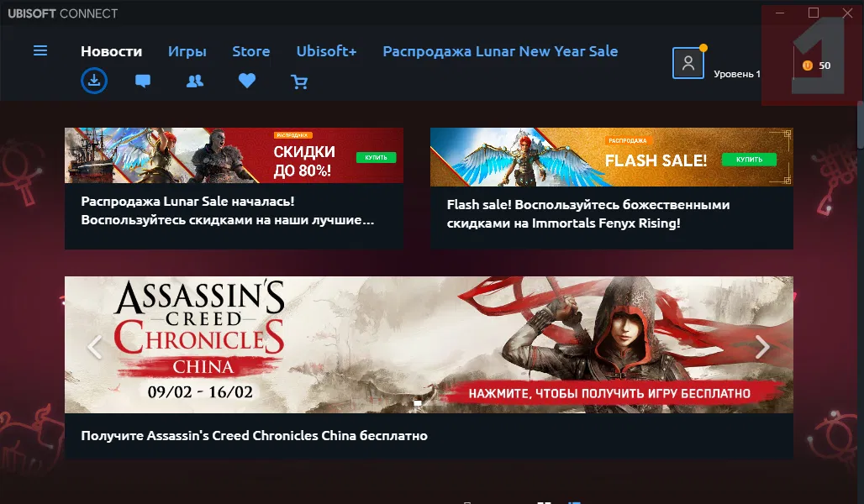
Task: Click the Уровень 1 level label
Action: click(x=737, y=74)
